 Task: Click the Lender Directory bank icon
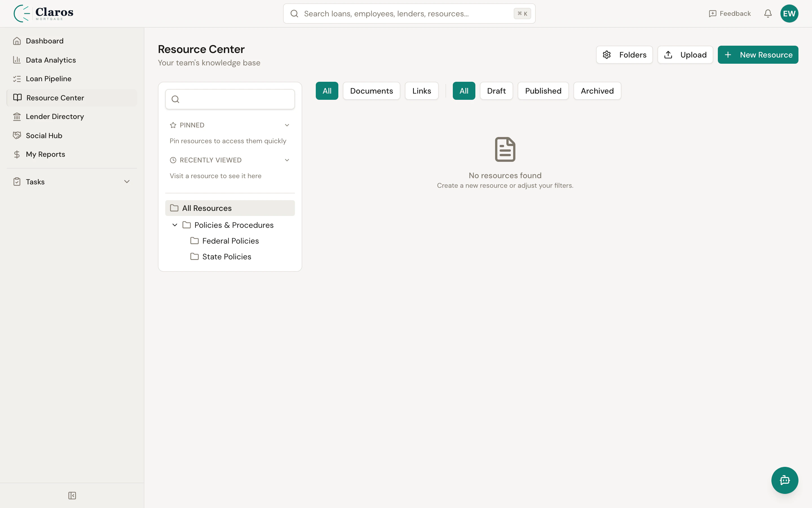[16, 117]
